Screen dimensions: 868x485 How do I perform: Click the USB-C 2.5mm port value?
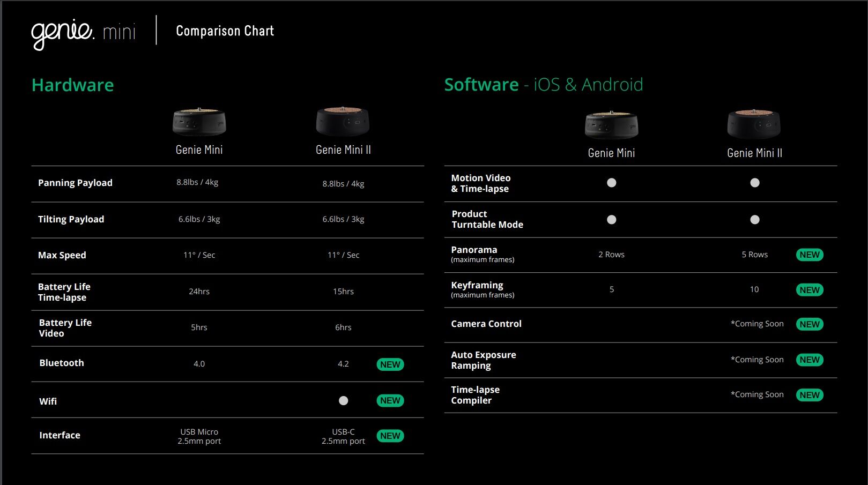tap(343, 436)
